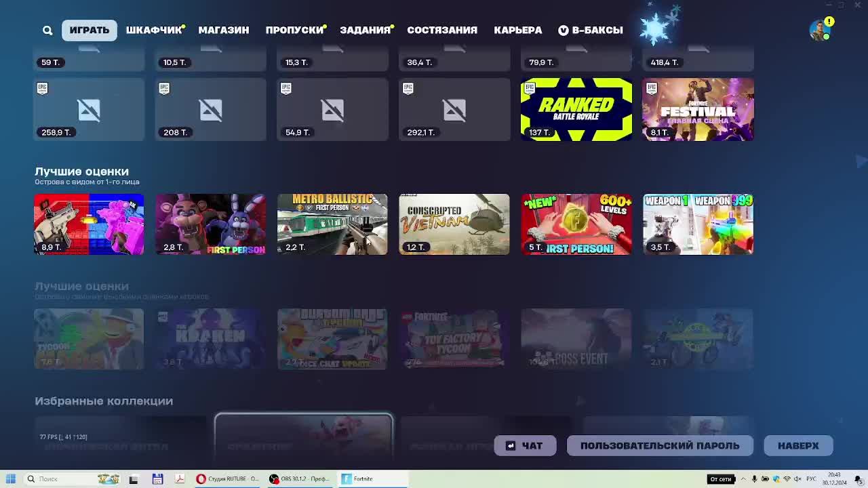
Task: Click the muted speaker volume tray icon
Action: point(798,479)
